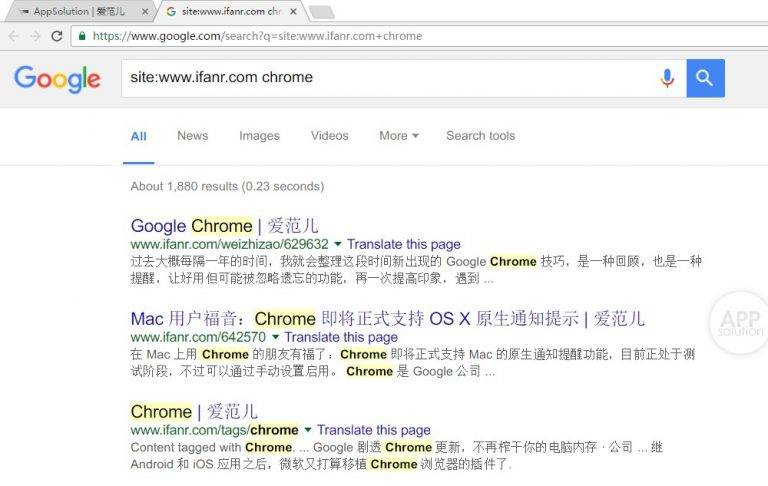768x486 pixels.
Task: Click the green padlock security icon
Action: tap(82, 36)
